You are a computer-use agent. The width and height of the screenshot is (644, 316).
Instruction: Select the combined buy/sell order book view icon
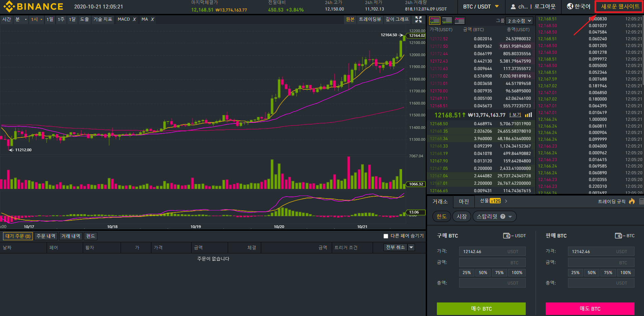pos(435,21)
